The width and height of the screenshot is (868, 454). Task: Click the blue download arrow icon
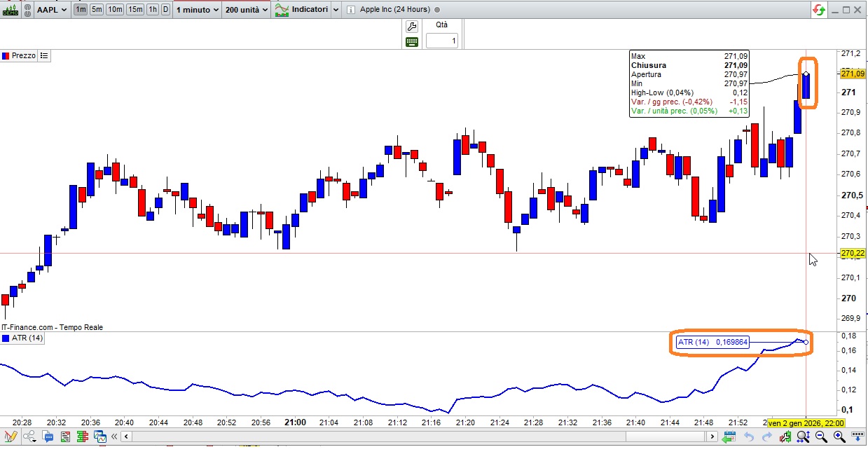857,436
